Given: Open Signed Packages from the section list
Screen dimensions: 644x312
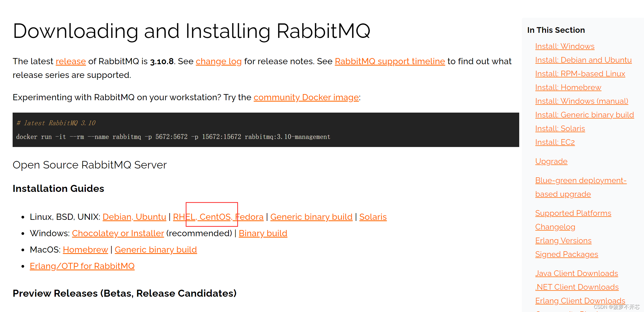Looking at the screenshot, I should [566, 254].
